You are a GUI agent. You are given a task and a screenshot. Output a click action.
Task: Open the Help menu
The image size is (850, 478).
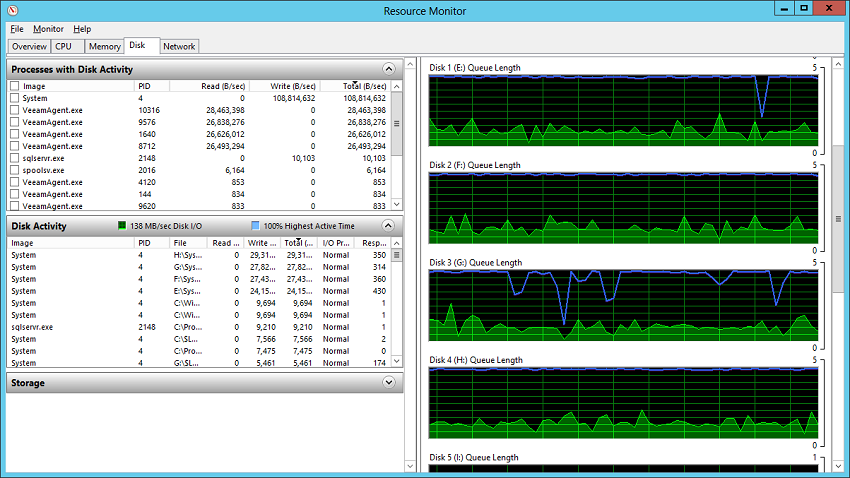[x=82, y=29]
